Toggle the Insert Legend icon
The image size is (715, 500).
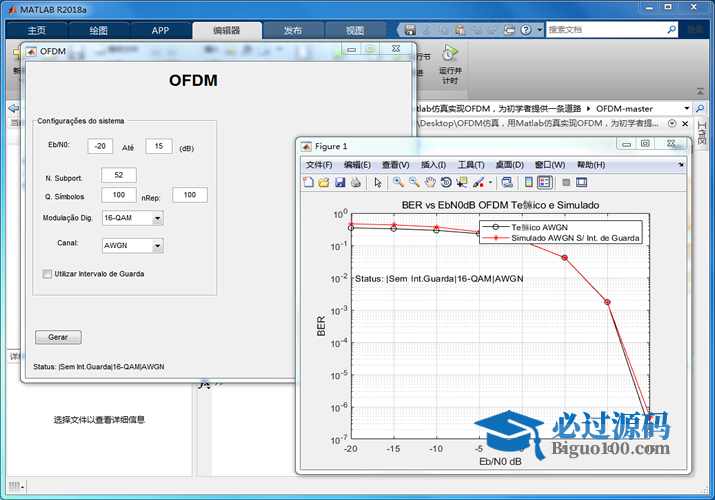544,182
